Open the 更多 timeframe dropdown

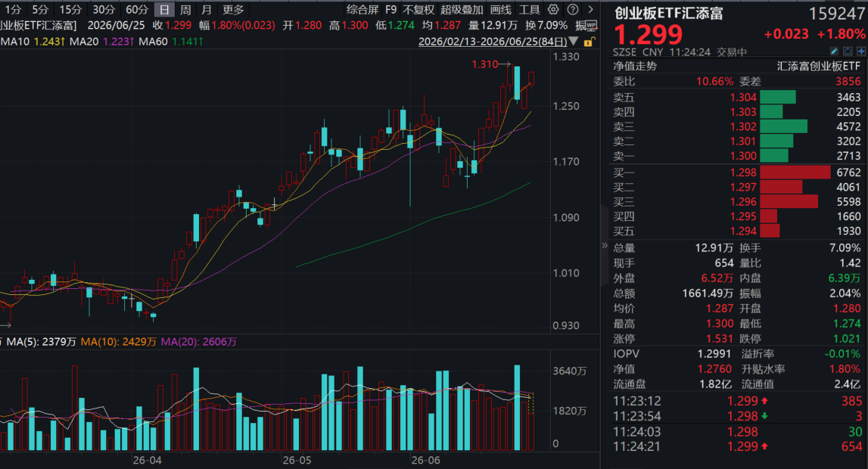233,9
